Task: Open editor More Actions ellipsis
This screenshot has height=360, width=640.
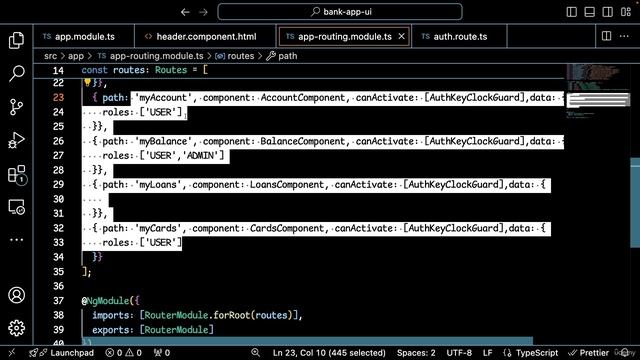Action: point(624,36)
